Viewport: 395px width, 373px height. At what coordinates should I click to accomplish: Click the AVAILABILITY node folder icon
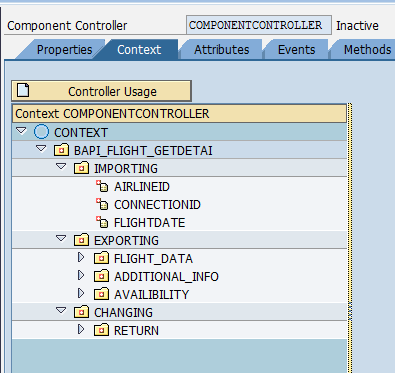coord(101,294)
